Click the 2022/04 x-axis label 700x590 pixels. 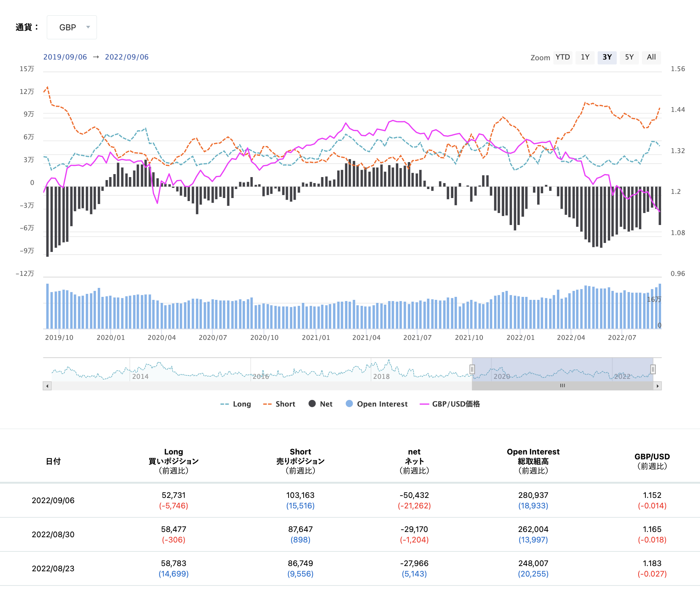(x=571, y=338)
